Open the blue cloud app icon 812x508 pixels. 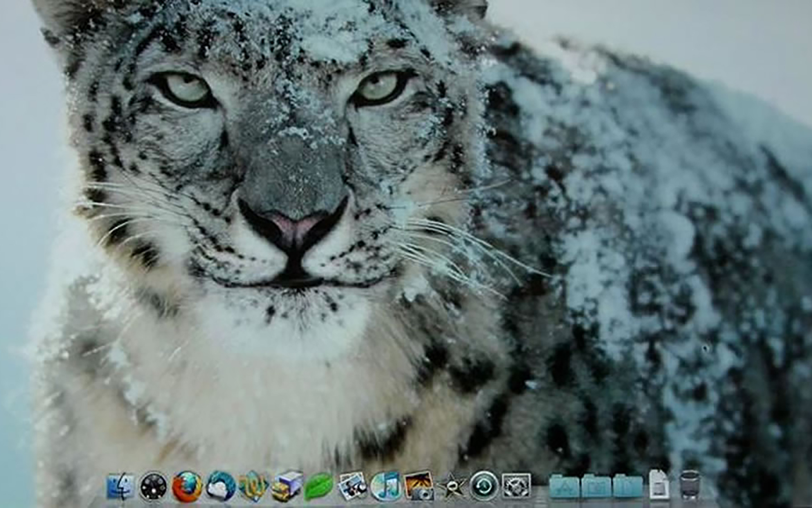pyautogui.click(x=220, y=486)
